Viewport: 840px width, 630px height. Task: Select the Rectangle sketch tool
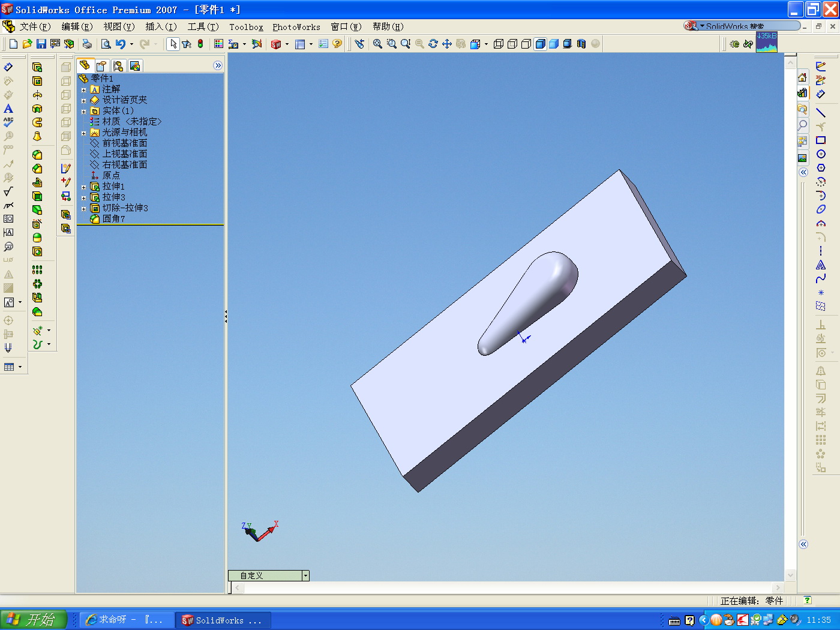coord(821,140)
